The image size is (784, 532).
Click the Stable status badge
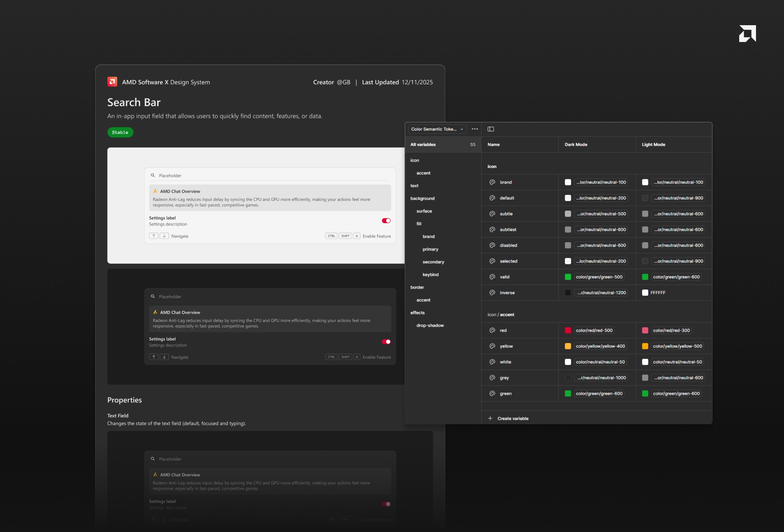click(120, 132)
